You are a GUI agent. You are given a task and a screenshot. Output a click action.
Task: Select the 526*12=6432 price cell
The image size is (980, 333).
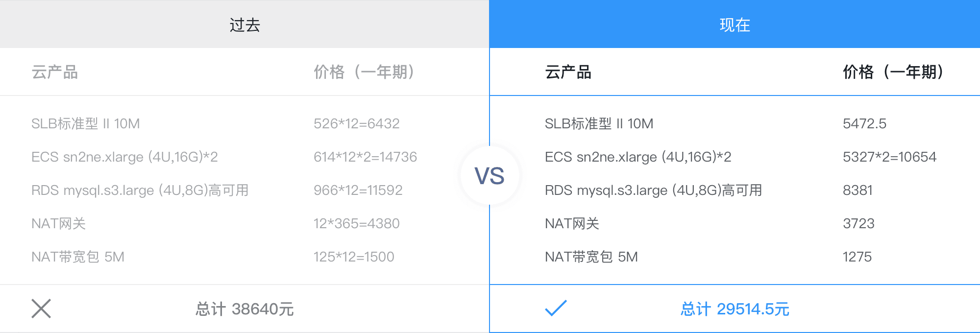point(356,123)
